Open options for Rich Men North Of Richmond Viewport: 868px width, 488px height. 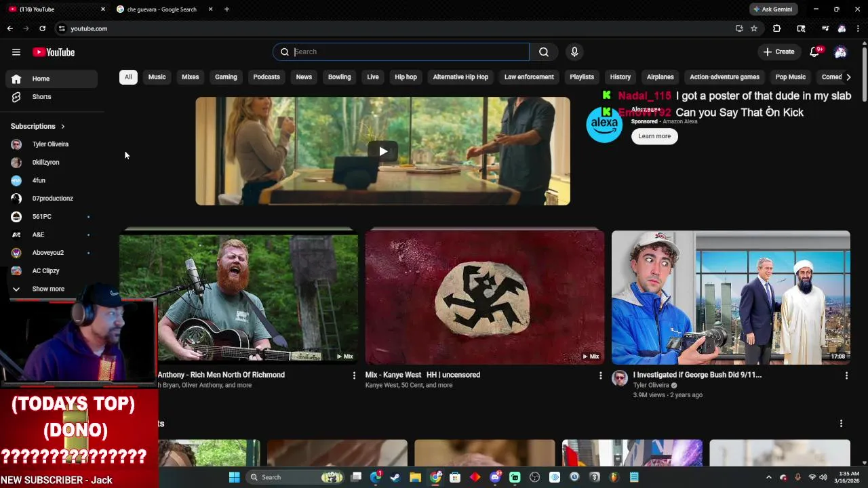click(353, 375)
